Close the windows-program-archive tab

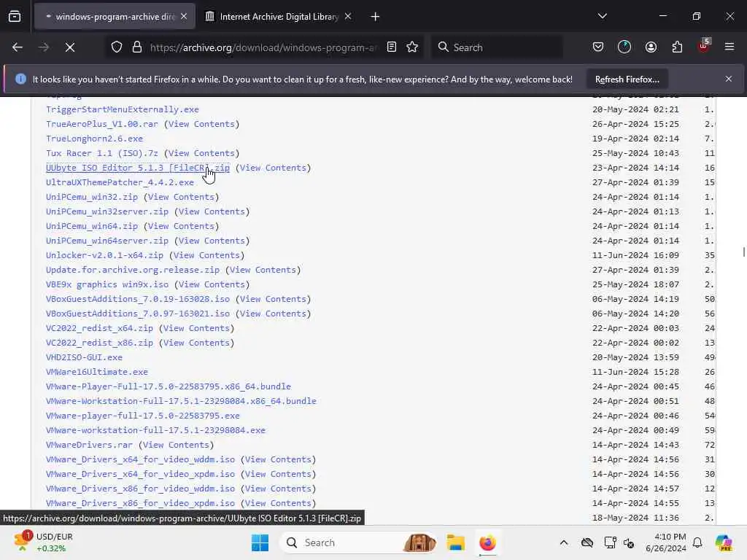click(x=184, y=17)
